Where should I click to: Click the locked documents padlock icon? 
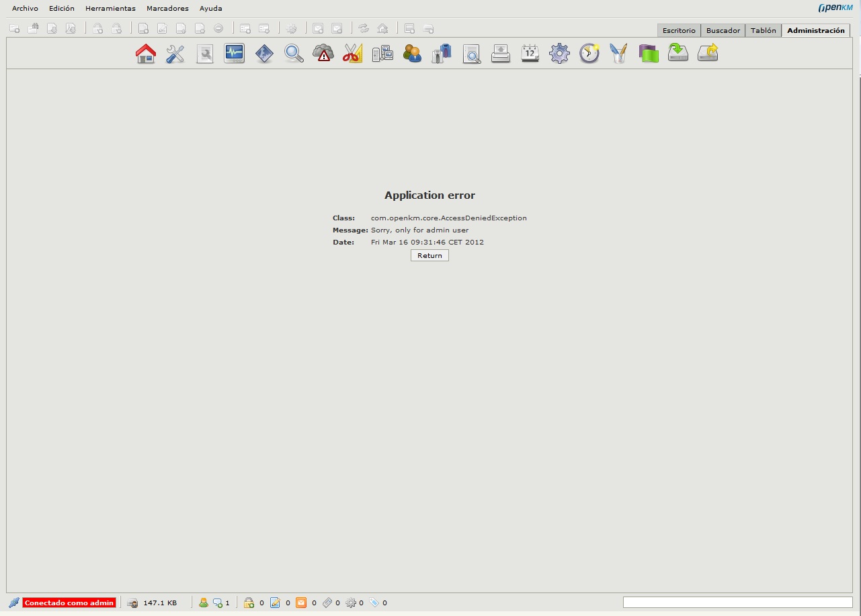tap(249, 603)
